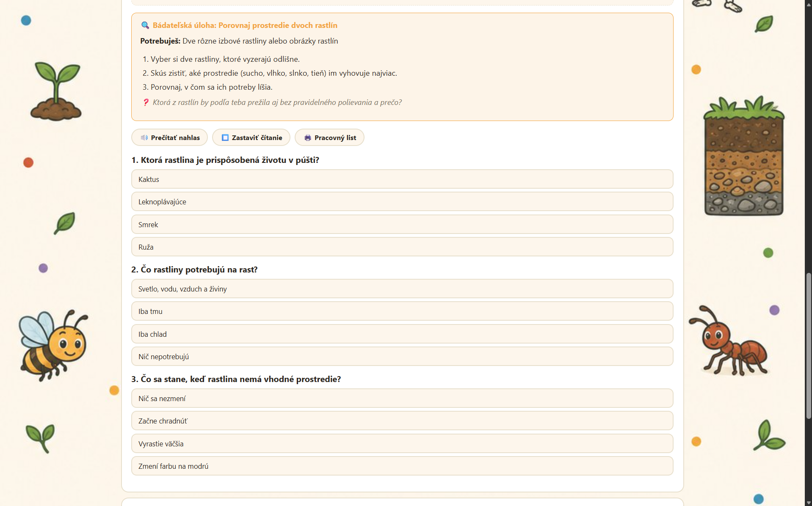Click the speaker icon on Prečítať nahlas
The height and width of the screenshot is (506, 812).
pos(144,137)
